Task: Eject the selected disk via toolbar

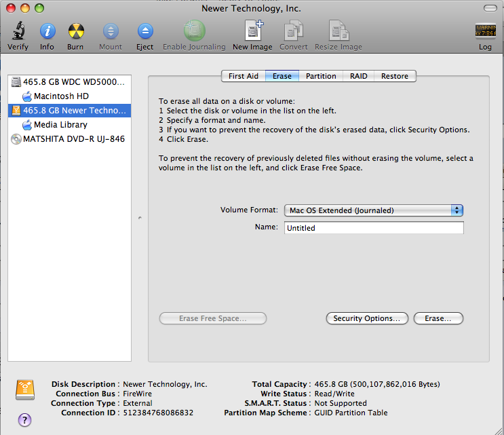Action: (145, 31)
